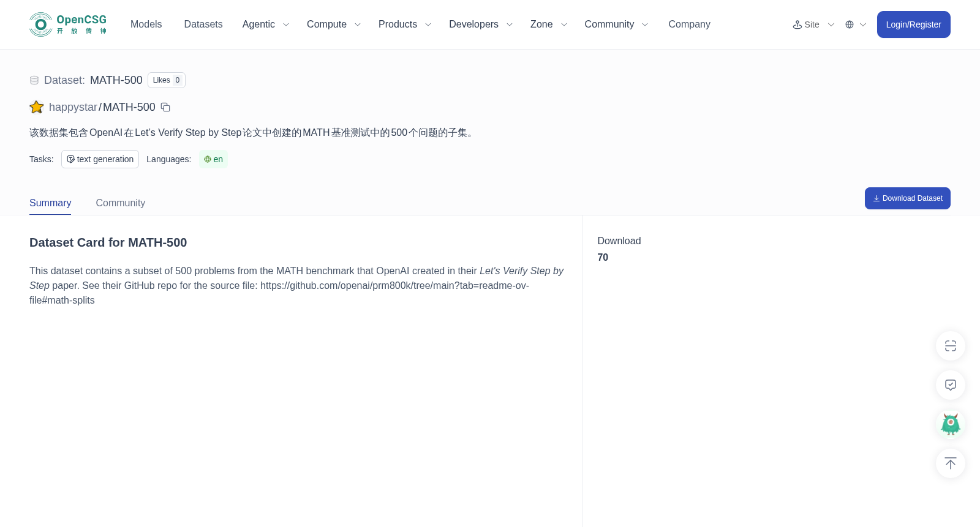Open the Site selector dropdown
This screenshot has width=980, height=527.
[813, 24]
